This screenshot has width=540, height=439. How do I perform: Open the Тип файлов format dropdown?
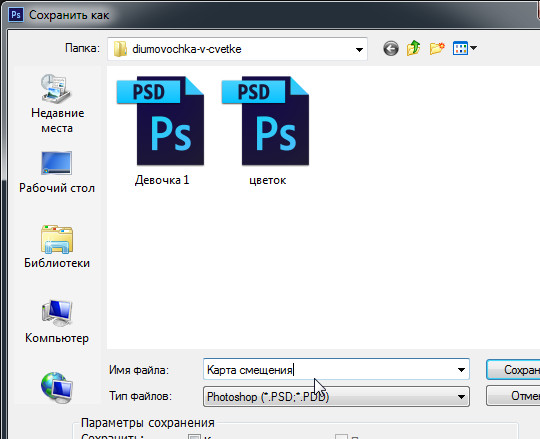pos(336,397)
